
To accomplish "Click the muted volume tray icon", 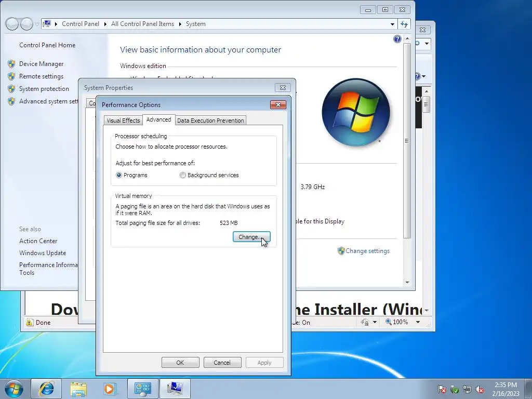I will pyautogui.click(x=480, y=389).
